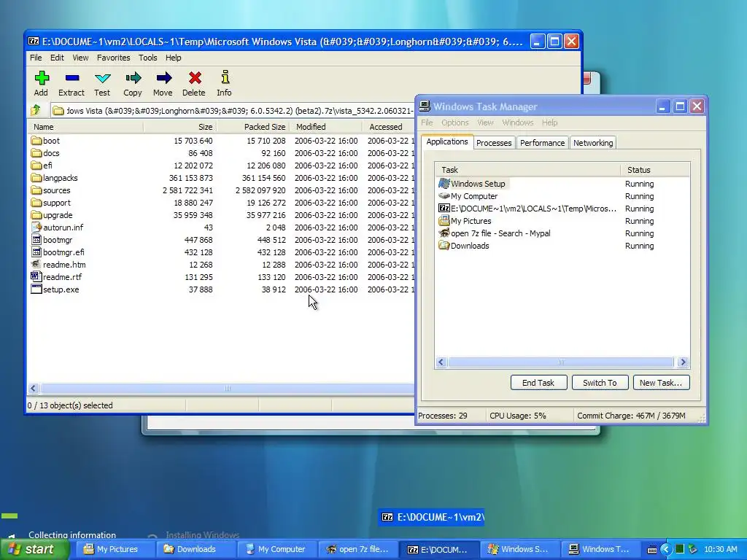Open Task Manager Windows menu

tap(517, 122)
